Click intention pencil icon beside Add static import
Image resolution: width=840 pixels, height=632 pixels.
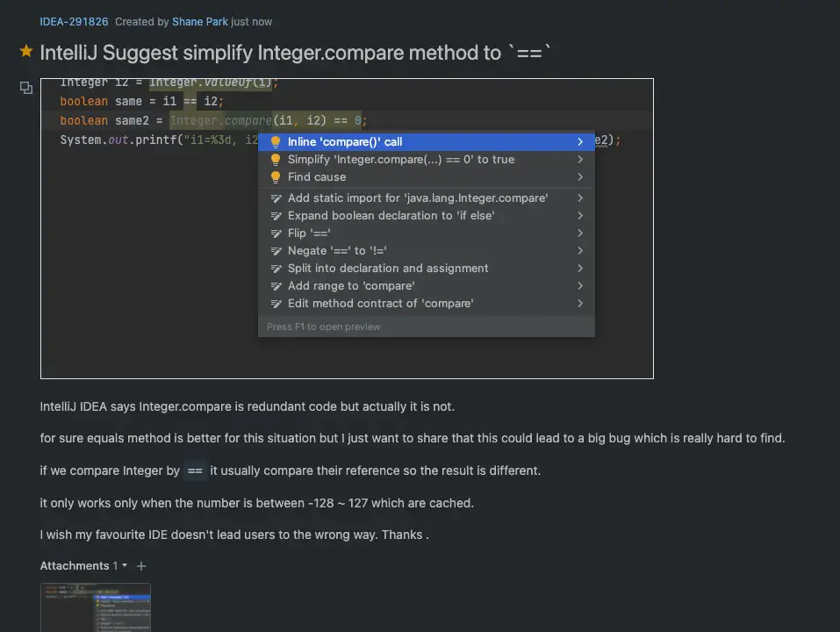276,198
